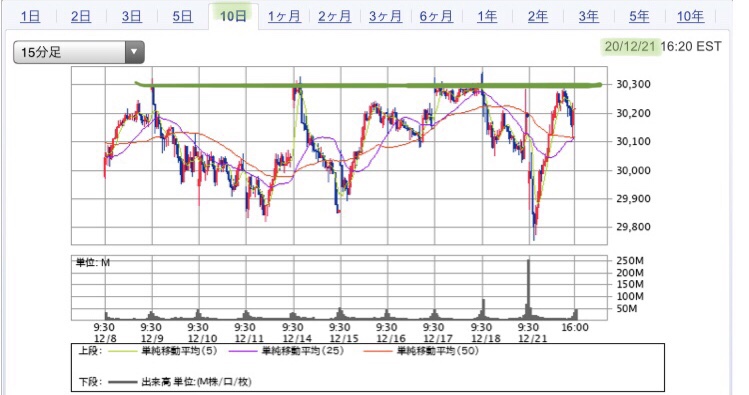Click the 上段 legend label
Screen dimensions: 749x395
click(x=90, y=351)
